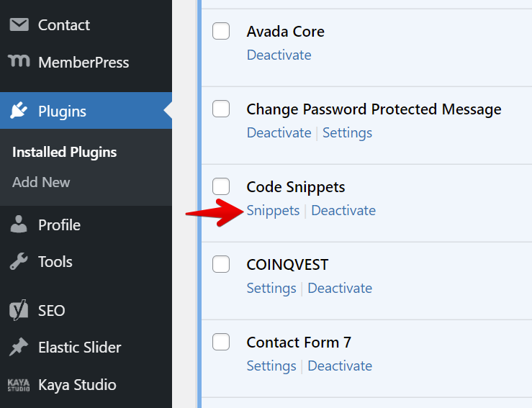
Task: Click the Yoast SEO icon
Action: point(19,311)
